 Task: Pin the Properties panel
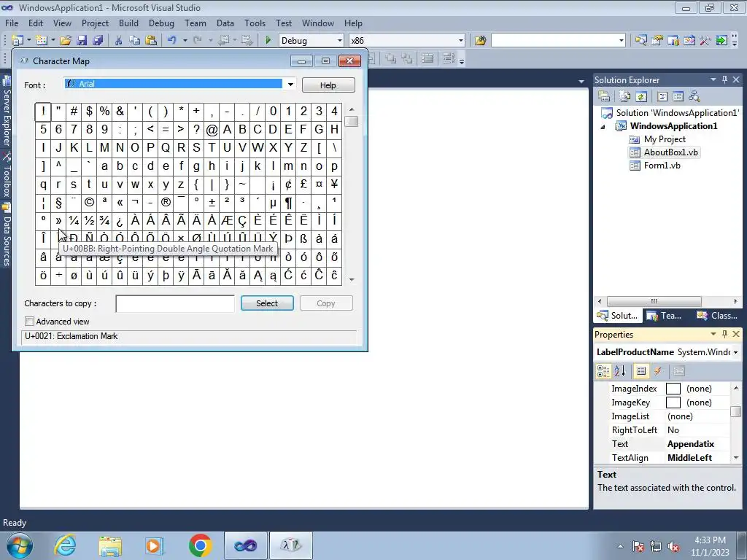pos(724,334)
